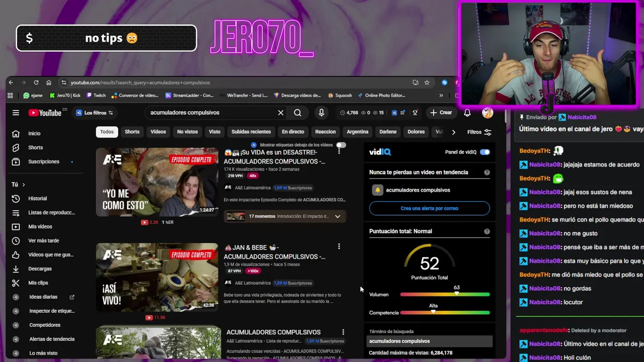The image size is (644, 362).
Task: Click the Crear button
Action: [441, 113]
